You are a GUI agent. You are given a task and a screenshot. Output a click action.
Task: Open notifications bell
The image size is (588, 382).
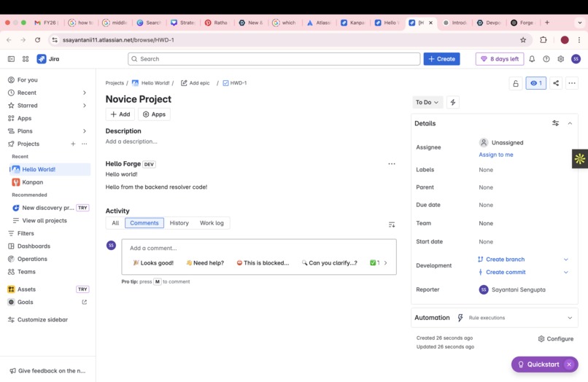click(532, 59)
